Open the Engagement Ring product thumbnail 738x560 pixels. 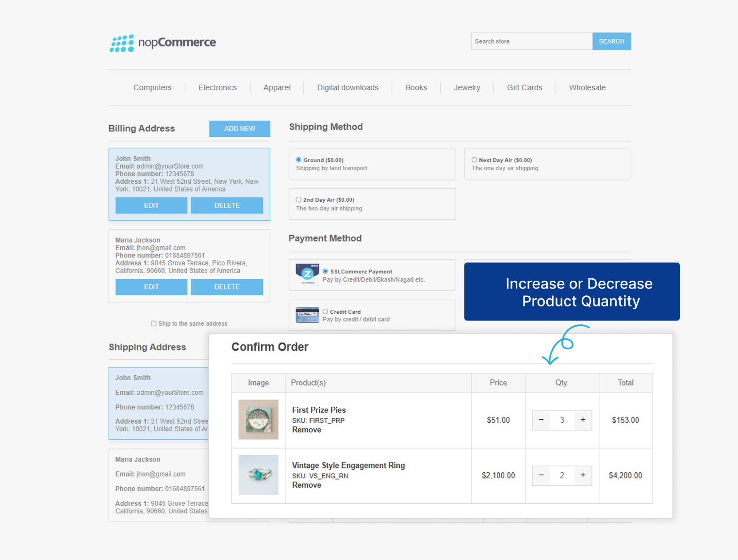point(258,475)
